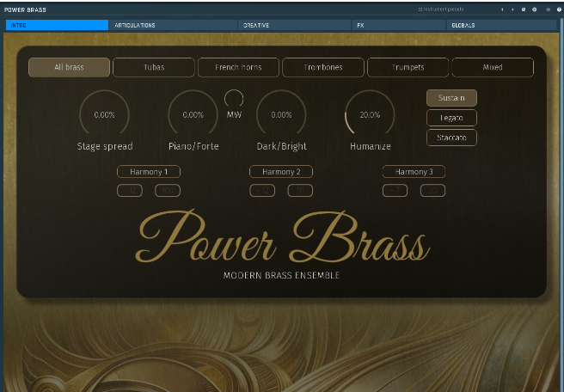Click the Humanize label

tap(370, 146)
